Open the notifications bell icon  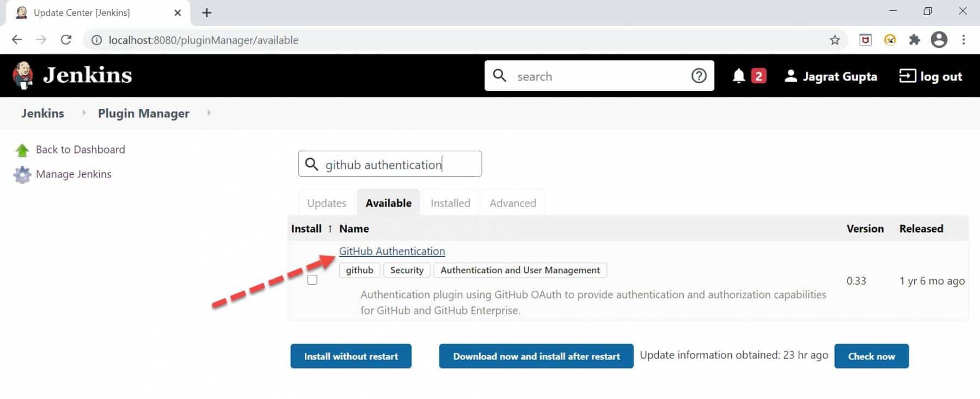point(738,76)
